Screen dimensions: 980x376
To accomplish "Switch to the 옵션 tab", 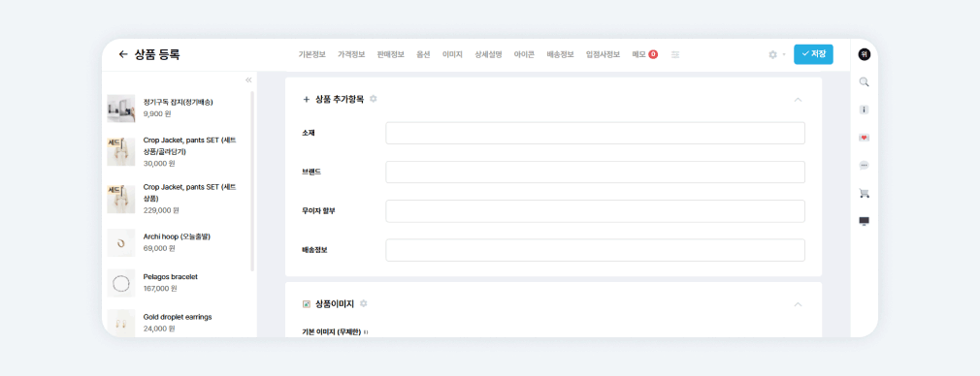I will pos(423,55).
